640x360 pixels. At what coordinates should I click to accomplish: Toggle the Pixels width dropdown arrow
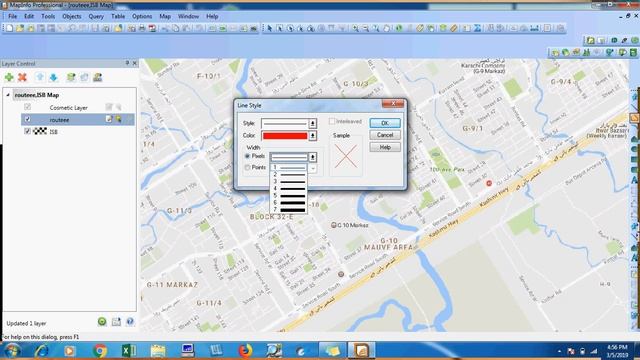pos(313,157)
